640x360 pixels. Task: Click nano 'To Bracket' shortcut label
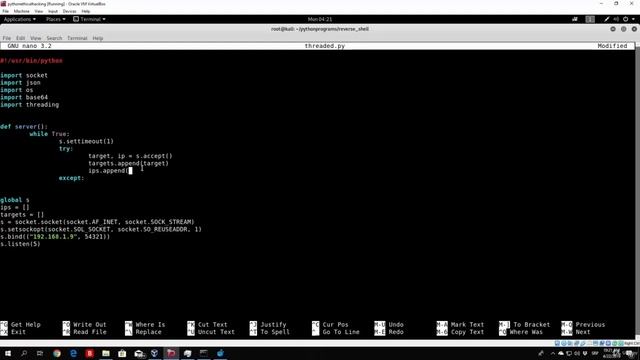pyautogui.click(x=531, y=325)
